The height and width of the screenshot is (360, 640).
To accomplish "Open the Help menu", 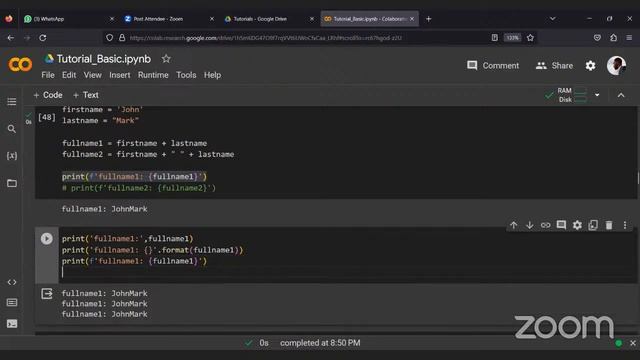I will pos(212,75).
